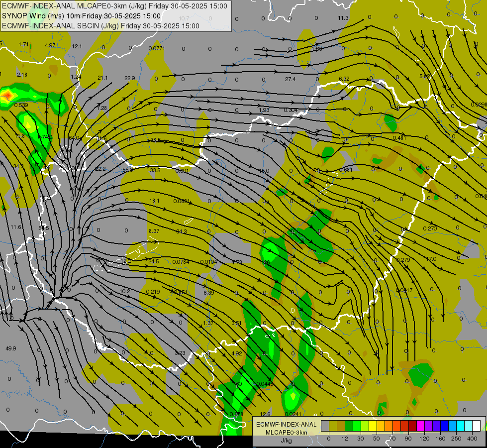This screenshot has height=448, width=487.
Task: Click the map value 0.0784
Action: click(x=181, y=261)
